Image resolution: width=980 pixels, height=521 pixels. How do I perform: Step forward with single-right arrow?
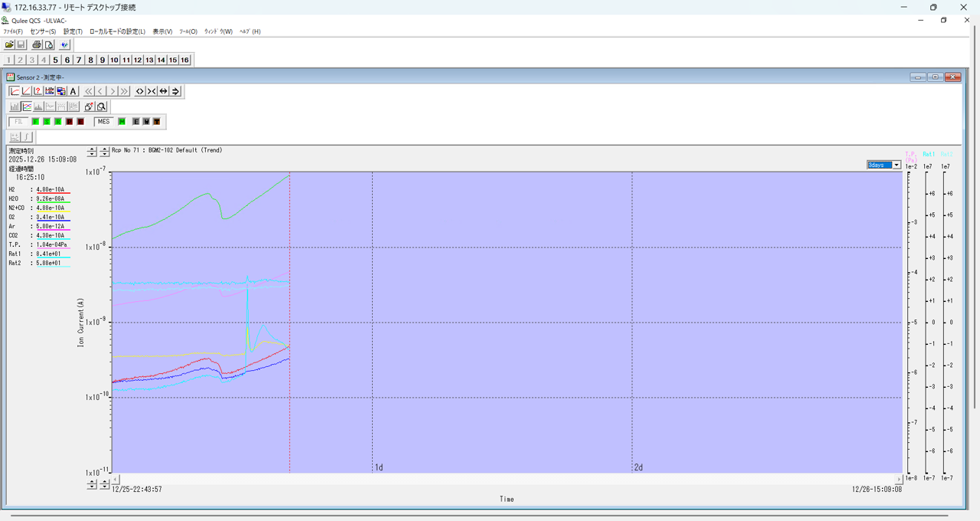113,91
